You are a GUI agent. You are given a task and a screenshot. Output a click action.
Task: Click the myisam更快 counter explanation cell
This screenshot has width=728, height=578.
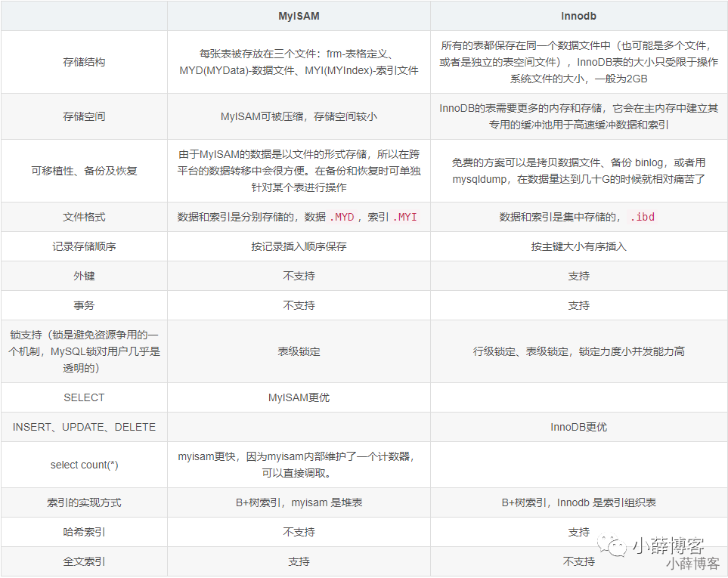click(299, 465)
